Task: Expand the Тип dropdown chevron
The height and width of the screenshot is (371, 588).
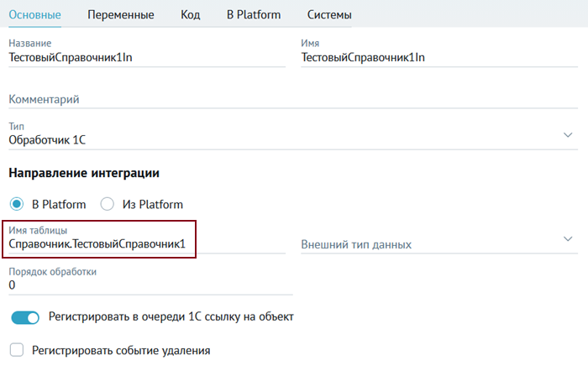Action: (x=568, y=135)
